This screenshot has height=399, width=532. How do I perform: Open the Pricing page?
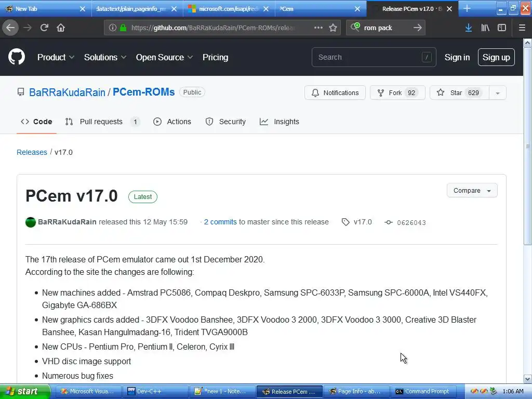(x=216, y=57)
